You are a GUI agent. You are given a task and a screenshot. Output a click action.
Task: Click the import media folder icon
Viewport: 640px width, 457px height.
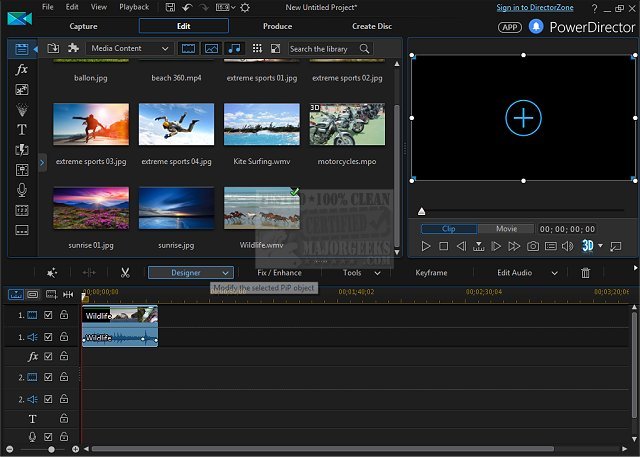point(53,48)
